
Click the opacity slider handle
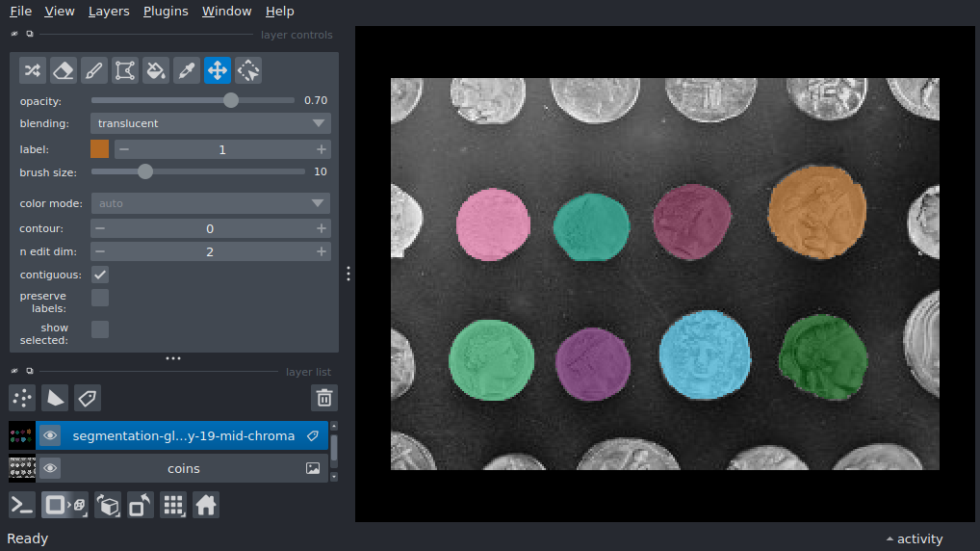231,100
